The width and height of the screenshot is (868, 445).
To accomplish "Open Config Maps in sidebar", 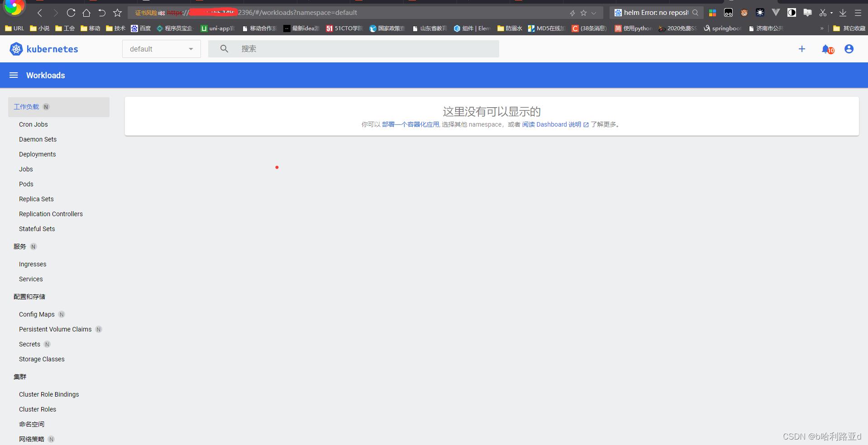I will point(37,314).
